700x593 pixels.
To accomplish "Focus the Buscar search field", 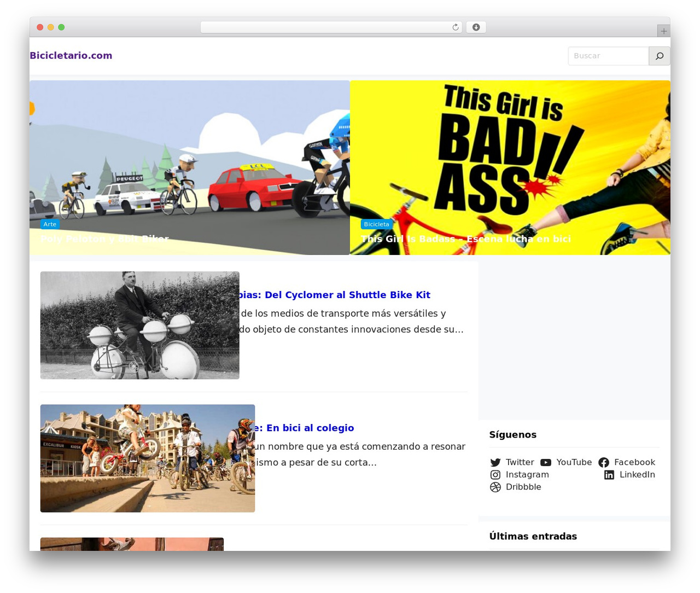I will tap(608, 56).
